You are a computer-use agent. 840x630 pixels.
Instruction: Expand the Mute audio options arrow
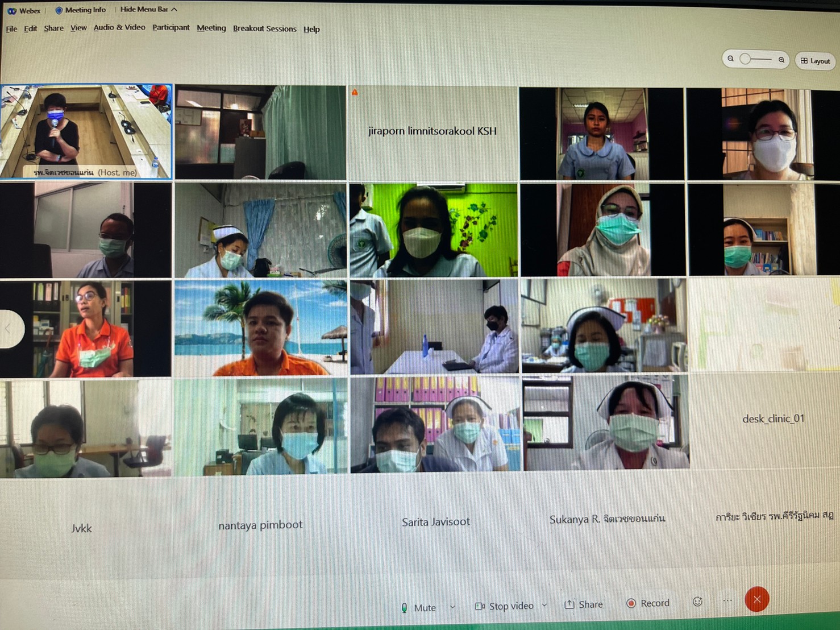(x=452, y=607)
